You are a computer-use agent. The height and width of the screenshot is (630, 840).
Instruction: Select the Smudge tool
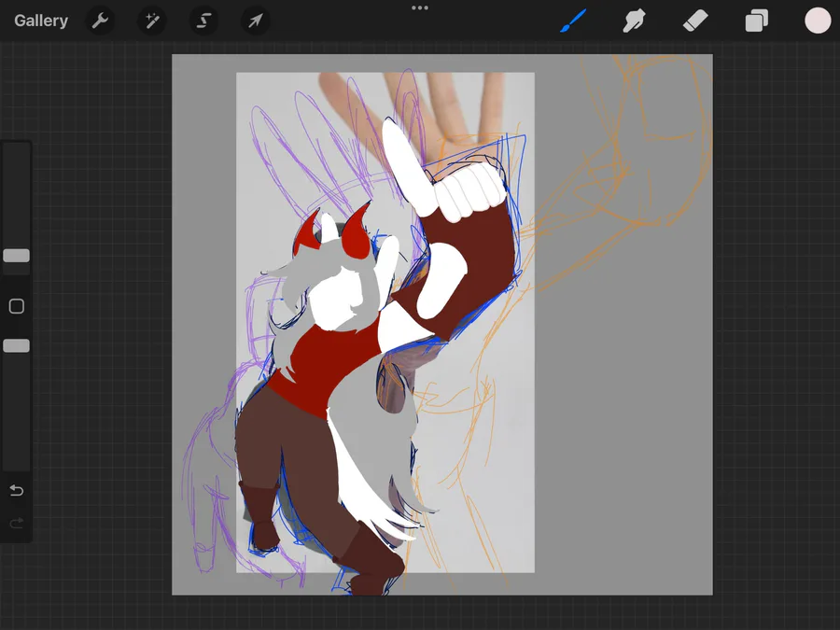pos(635,21)
